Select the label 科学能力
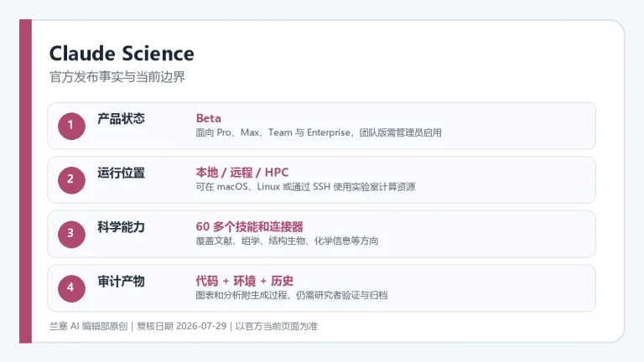Image resolution: width=644 pixels, height=362 pixels. point(121,227)
